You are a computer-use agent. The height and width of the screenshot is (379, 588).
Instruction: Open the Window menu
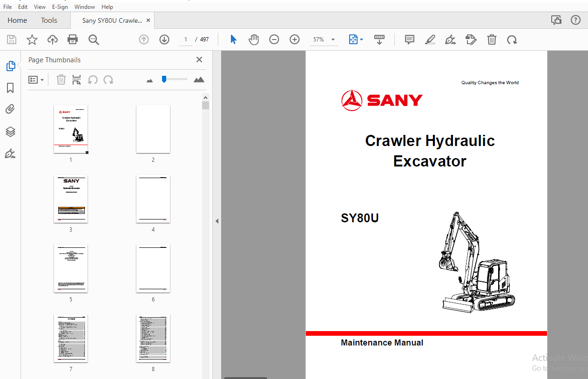point(85,7)
